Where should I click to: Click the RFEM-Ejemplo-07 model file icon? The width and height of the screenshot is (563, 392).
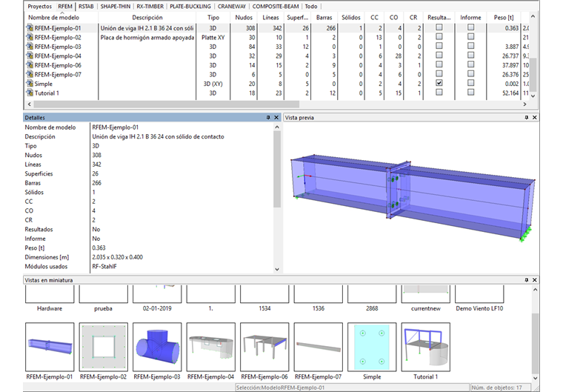pos(30,74)
